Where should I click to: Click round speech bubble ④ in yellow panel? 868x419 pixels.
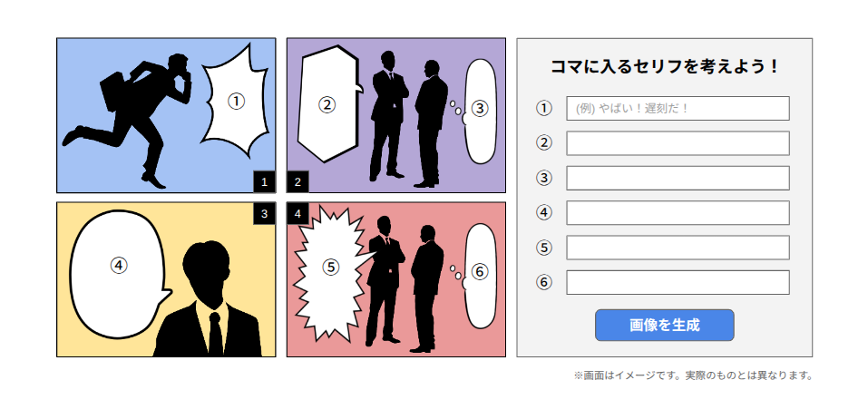[118, 273]
